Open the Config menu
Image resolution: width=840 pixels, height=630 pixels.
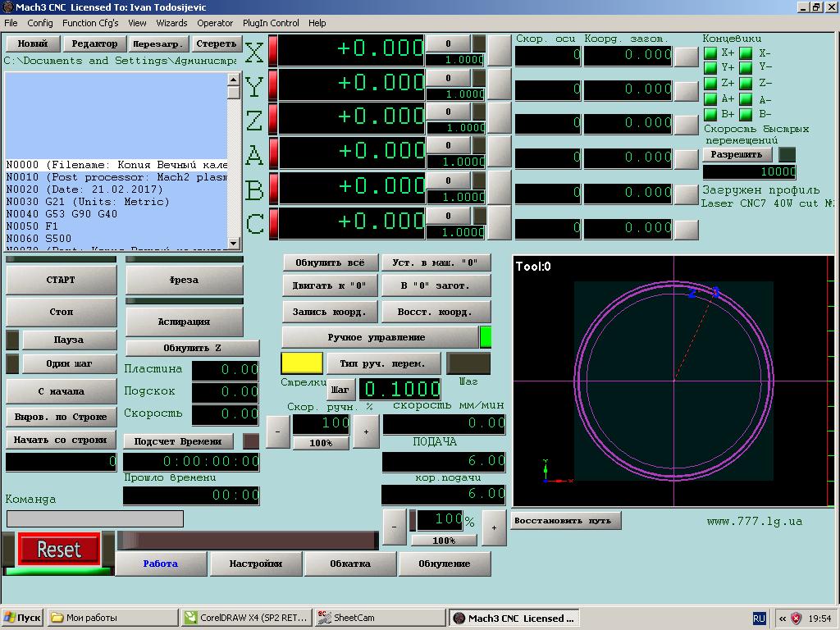[39, 23]
